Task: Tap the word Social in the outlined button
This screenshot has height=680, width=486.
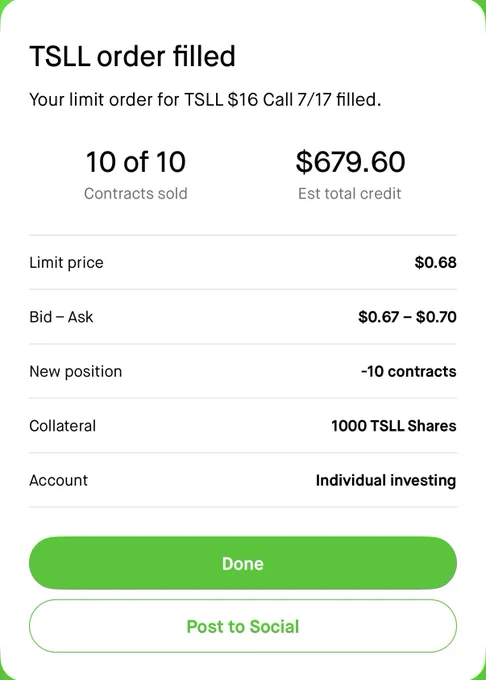Action: tap(274, 627)
